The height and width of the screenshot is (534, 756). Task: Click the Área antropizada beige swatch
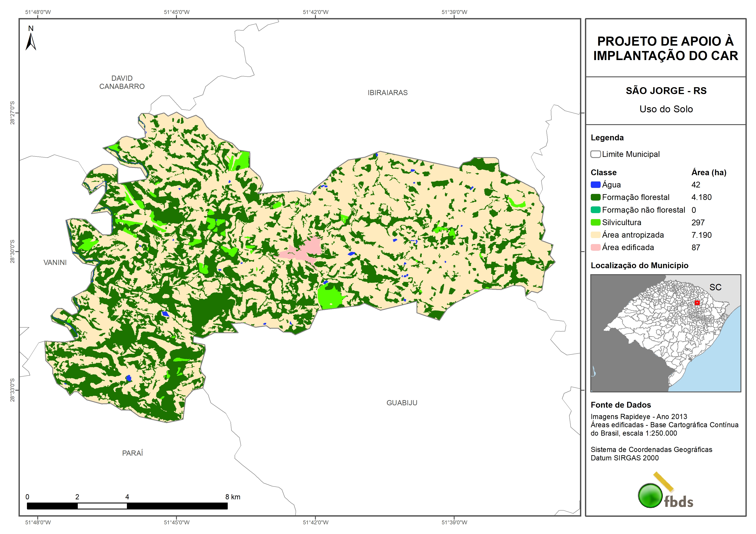tap(595, 235)
